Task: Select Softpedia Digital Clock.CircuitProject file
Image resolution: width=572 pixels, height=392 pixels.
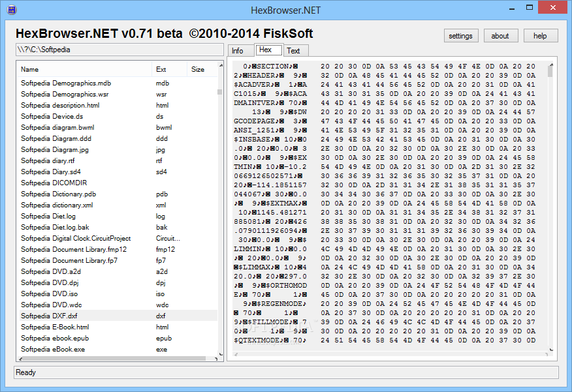Action: (118, 238)
